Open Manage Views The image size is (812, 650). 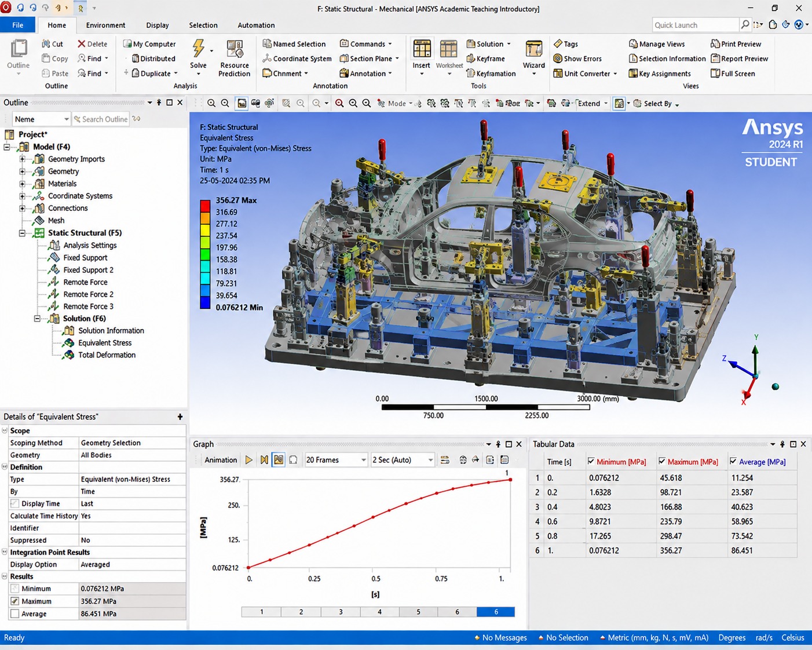pos(657,44)
